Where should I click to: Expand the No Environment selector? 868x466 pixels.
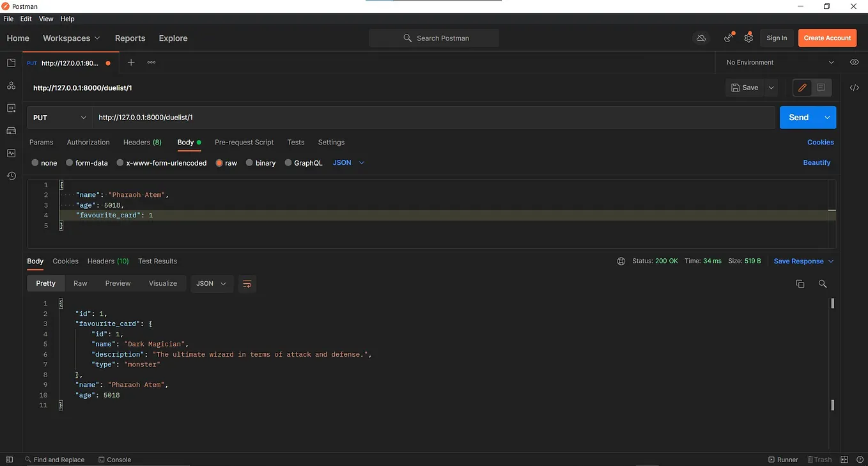(x=780, y=63)
